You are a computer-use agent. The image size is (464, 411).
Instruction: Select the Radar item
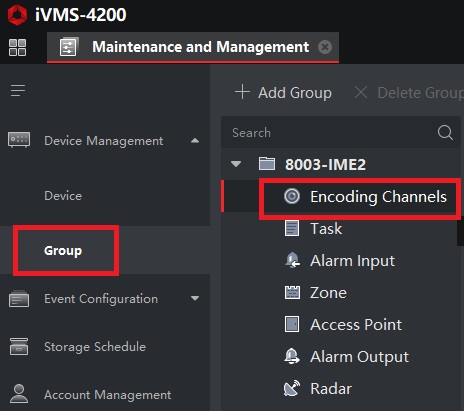click(331, 389)
